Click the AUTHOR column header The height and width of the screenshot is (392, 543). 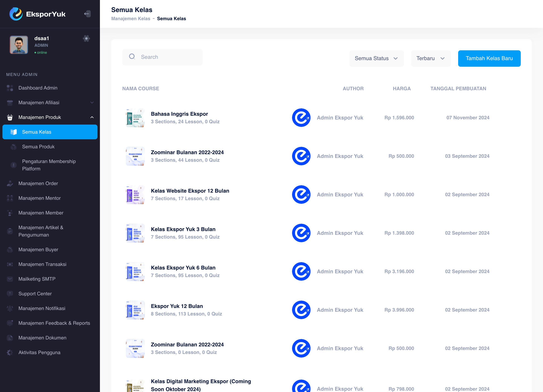point(353,89)
